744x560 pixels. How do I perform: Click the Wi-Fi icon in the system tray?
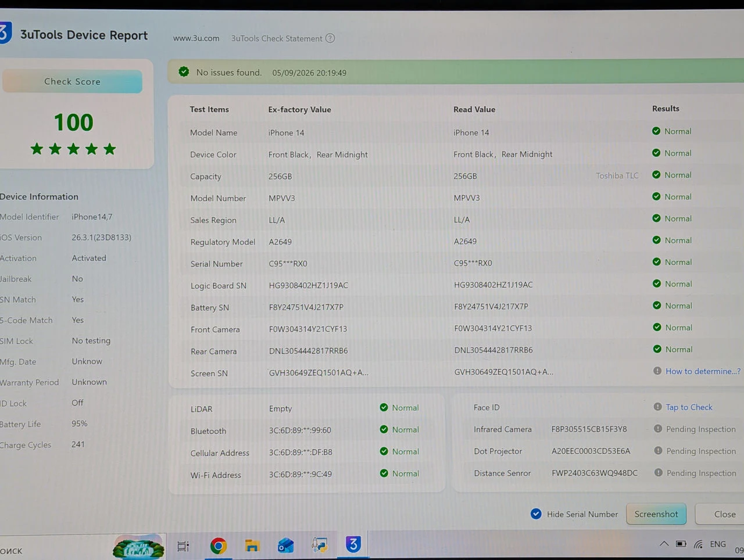click(x=699, y=544)
